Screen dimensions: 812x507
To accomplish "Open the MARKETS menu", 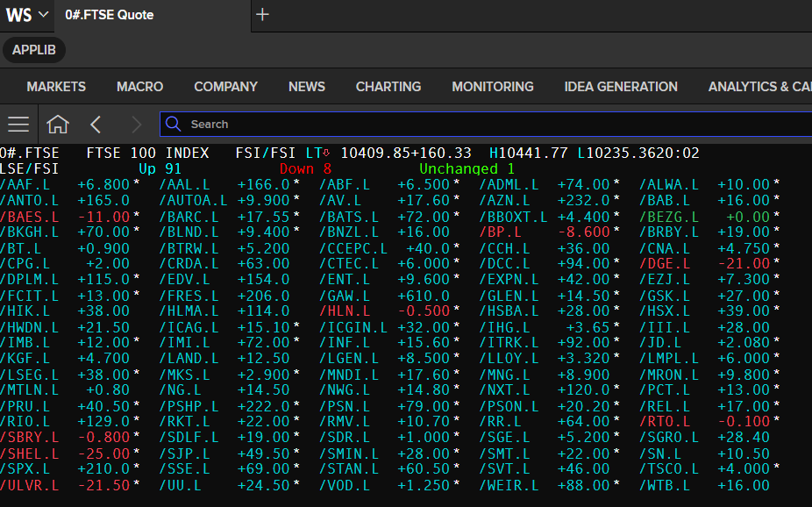I will click(56, 87).
